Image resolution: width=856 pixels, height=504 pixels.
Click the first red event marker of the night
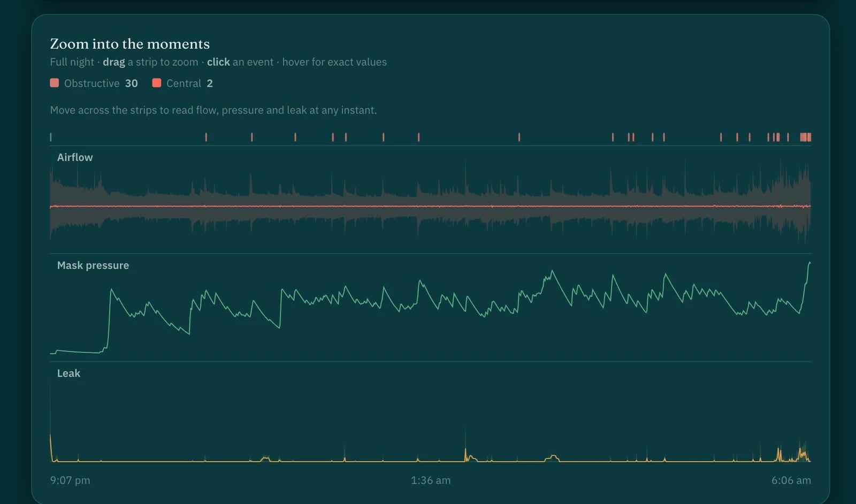coord(206,137)
